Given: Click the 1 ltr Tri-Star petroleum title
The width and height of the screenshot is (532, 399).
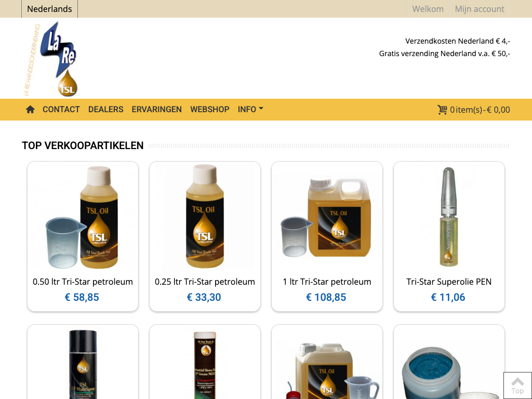Looking at the screenshot, I should (x=327, y=282).
